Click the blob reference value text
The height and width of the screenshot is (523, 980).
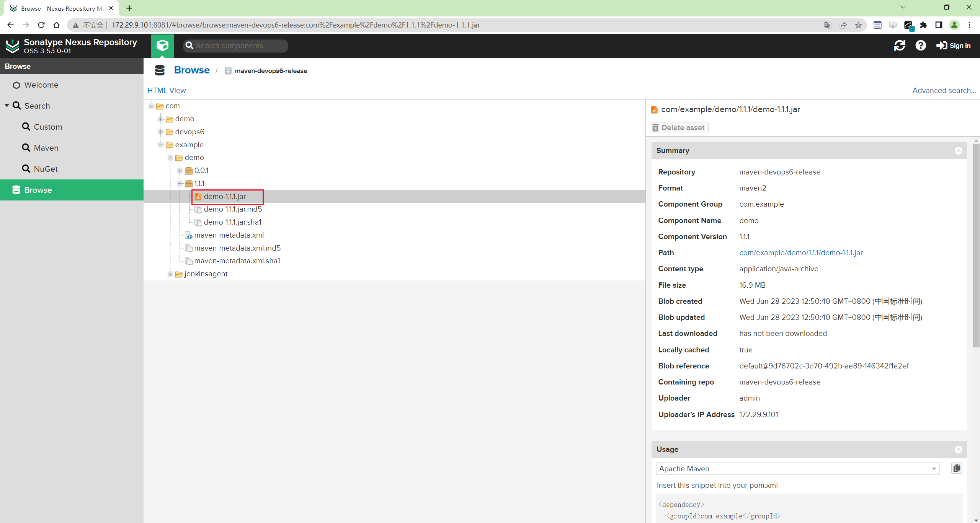824,366
